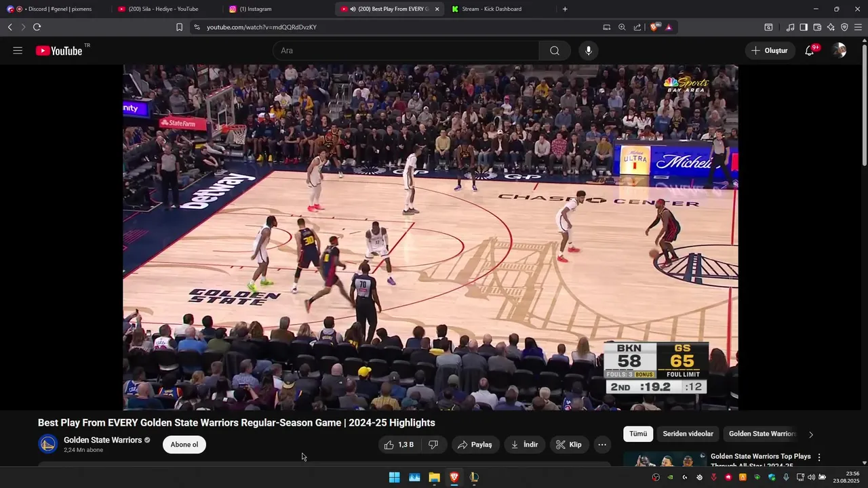Open zoom magnifier in address bar
This screenshot has width=868, height=488.
click(x=622, y=27)
